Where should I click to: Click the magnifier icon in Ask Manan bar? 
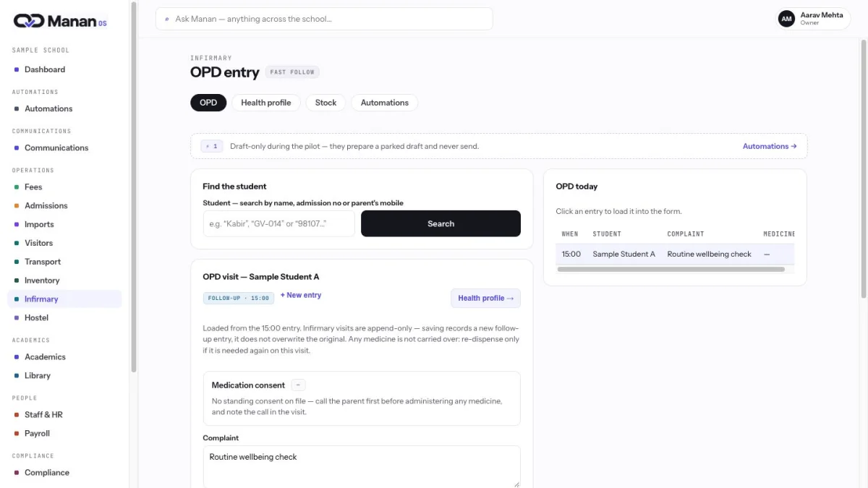tap(167, 19)
